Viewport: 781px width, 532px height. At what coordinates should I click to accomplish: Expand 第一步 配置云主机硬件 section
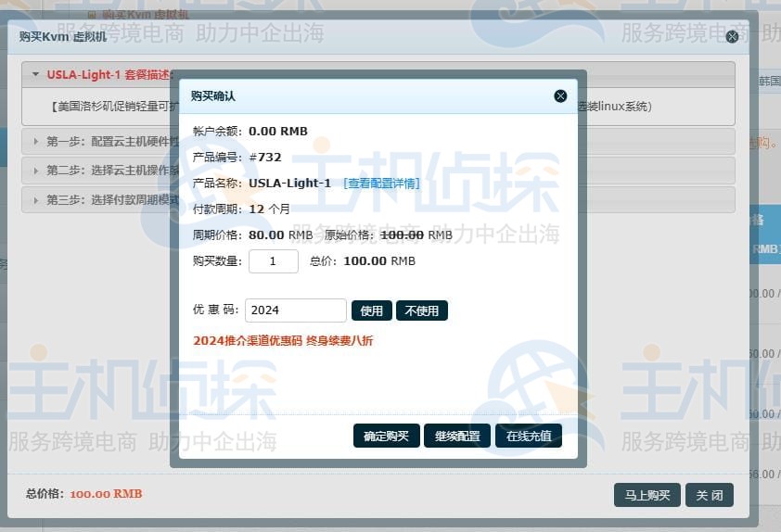(x=102, y=142)
